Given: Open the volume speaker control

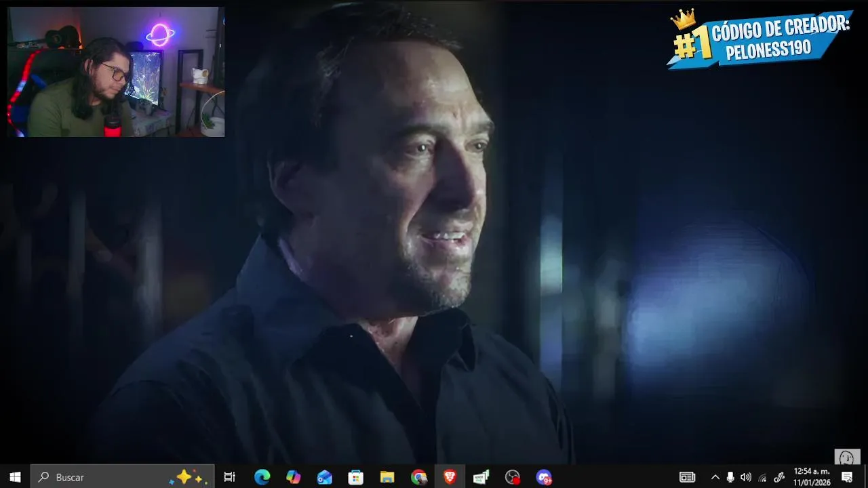Looking at the screenshot, I should tap(746, 477).
